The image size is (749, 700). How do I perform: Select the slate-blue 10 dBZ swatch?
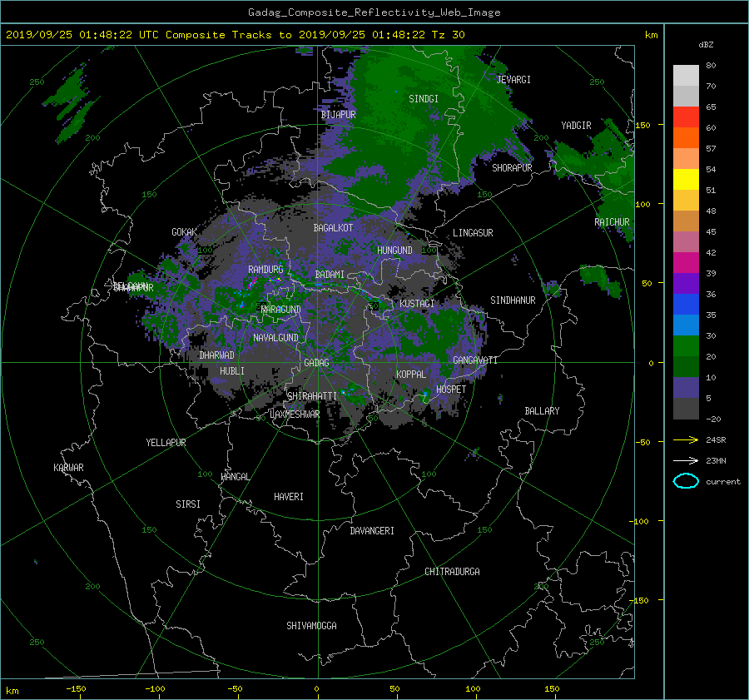coord(686,388)
